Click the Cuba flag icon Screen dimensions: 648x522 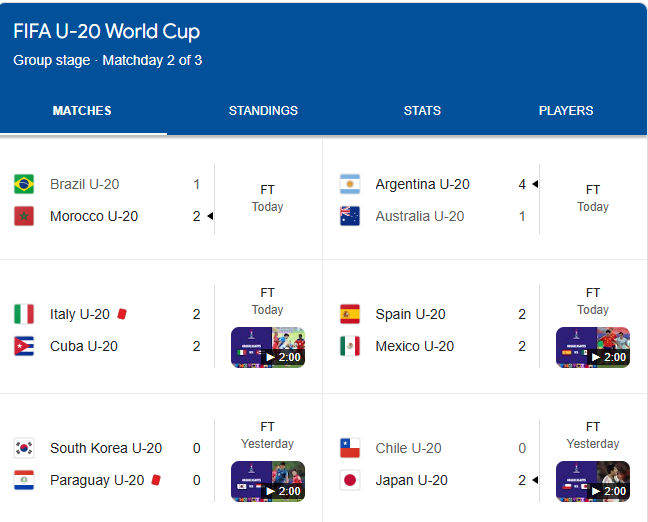pos(24,347)
